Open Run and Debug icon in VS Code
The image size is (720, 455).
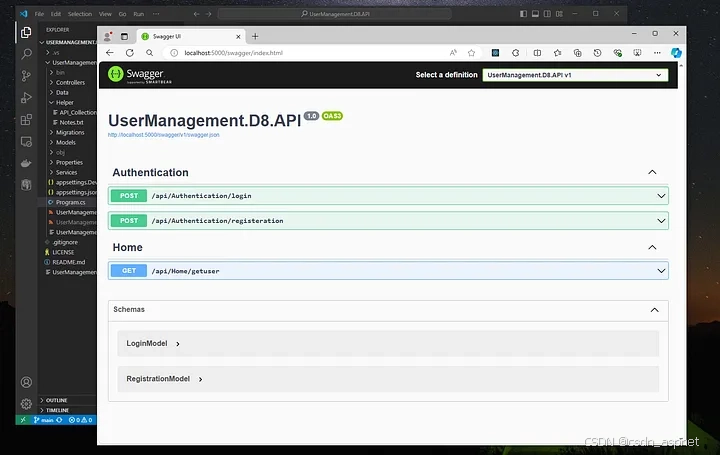click(x=26, y=97)
